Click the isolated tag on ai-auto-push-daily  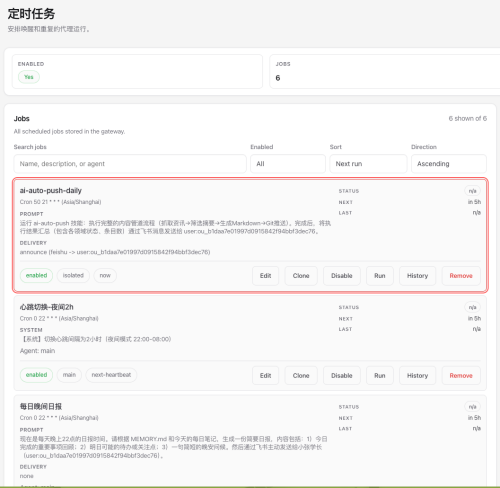[x=73, y=275]
